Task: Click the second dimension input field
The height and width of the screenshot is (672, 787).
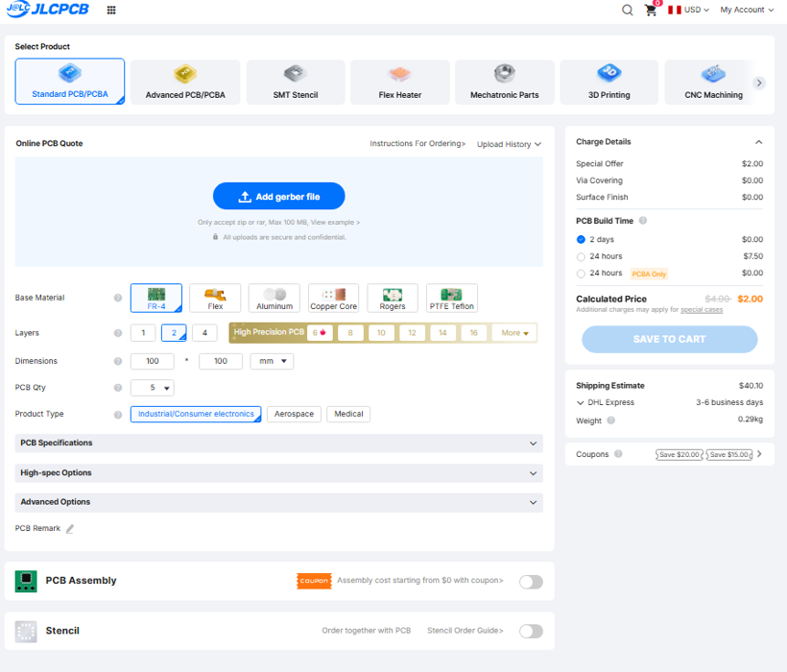Action: pyautogui.click(x=221, y=361)
